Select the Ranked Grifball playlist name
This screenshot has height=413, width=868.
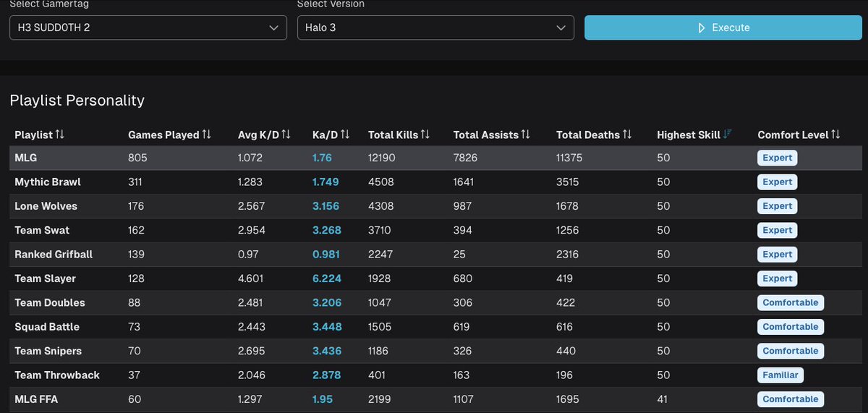(54, 255)
